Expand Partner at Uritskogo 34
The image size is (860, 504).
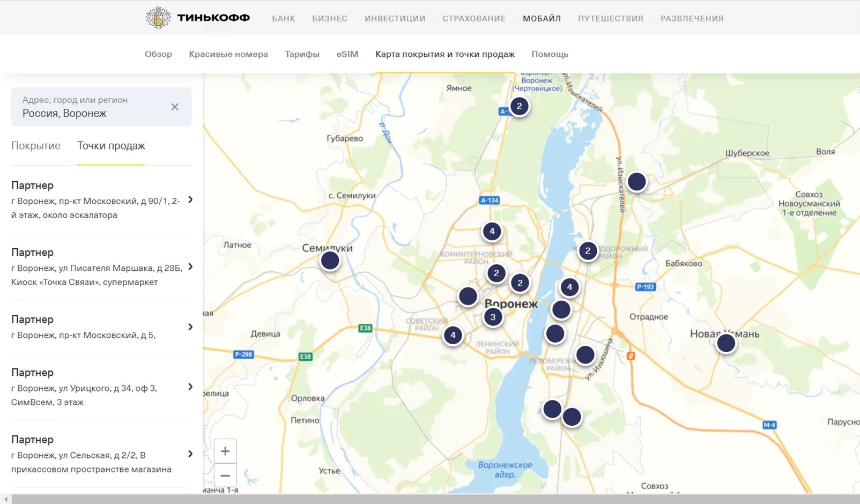(190, 387)
